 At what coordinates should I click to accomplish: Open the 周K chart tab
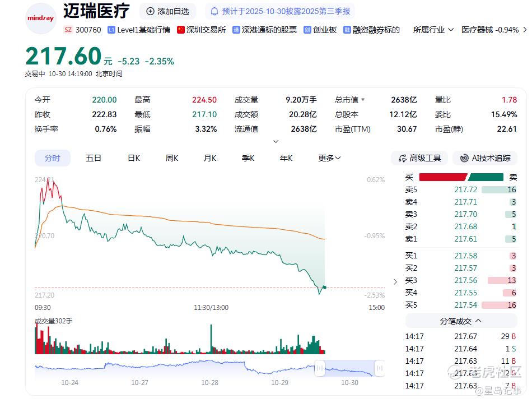pyautogui.click(x=172, y=158)
